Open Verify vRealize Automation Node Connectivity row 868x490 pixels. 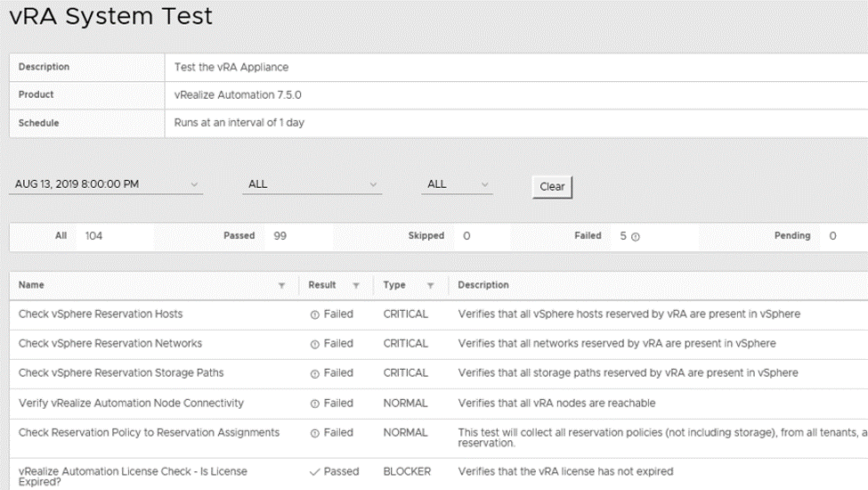pos(131,403)
